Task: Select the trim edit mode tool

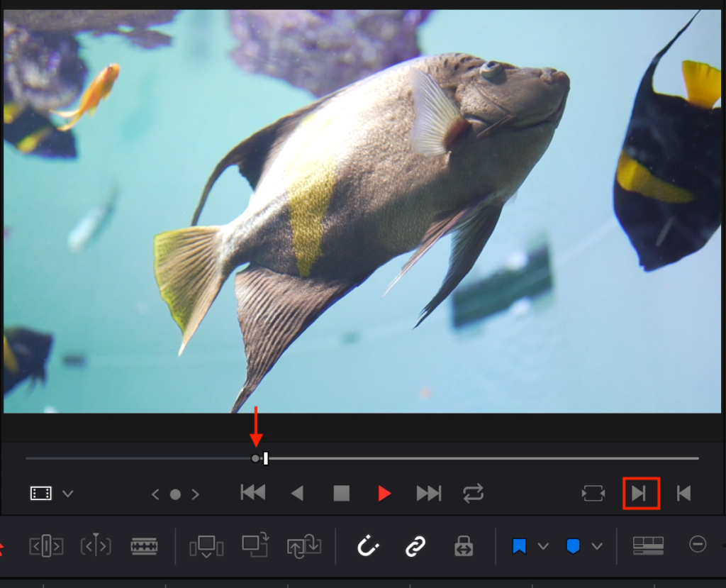Action: click(46, 546)
